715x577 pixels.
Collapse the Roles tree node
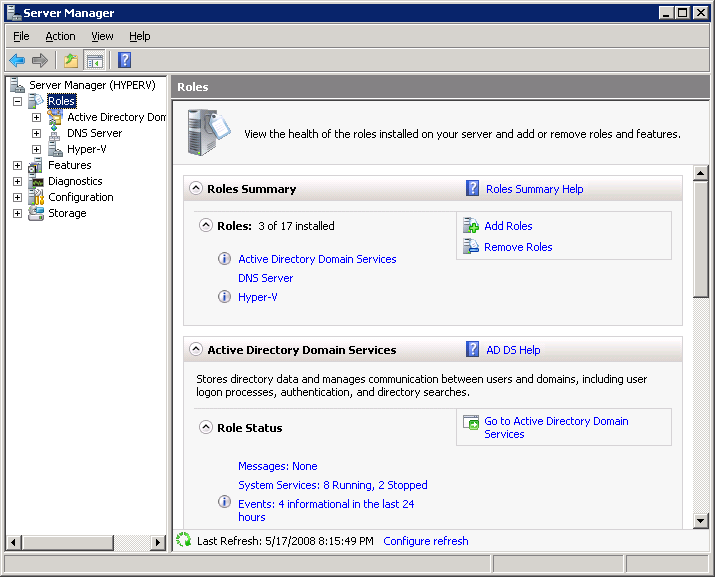(x=17, y=101)
